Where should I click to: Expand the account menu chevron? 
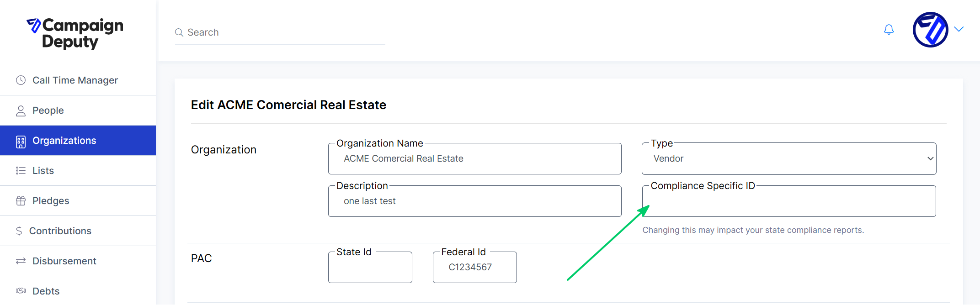959,29
